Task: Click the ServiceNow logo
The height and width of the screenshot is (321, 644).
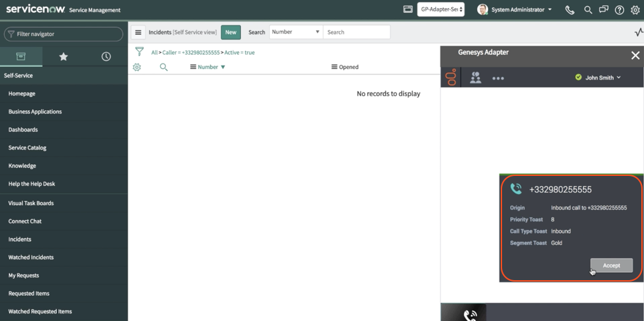Action: click(x=35, y=9)
